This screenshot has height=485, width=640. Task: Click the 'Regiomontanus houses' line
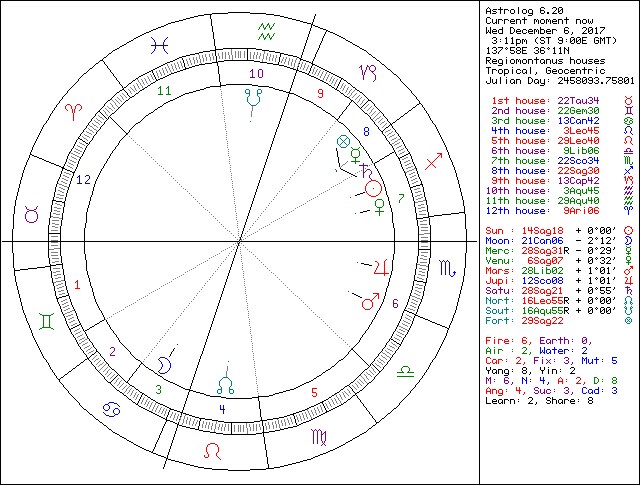point(545,61)
